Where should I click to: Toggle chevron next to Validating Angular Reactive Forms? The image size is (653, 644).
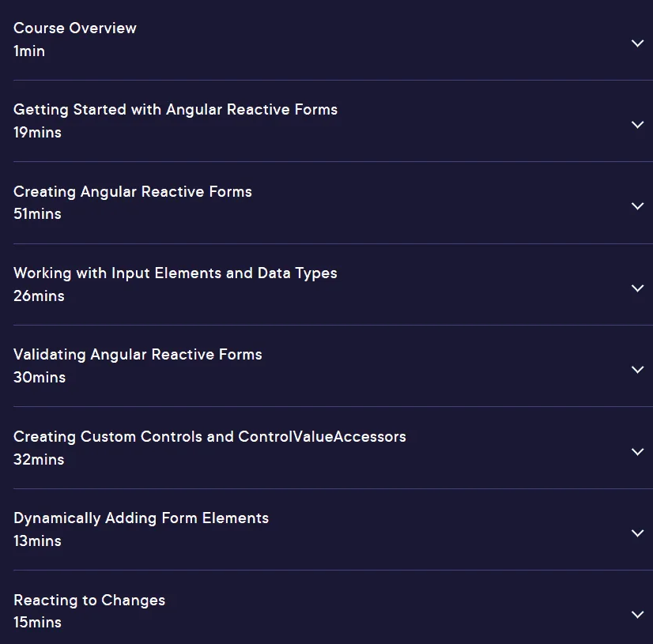(637, 370)
